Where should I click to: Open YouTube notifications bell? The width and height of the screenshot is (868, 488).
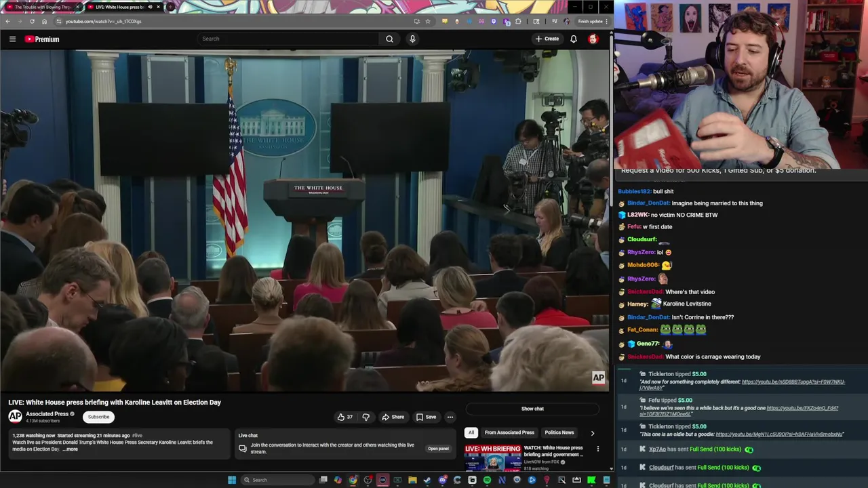click(574, 39)
